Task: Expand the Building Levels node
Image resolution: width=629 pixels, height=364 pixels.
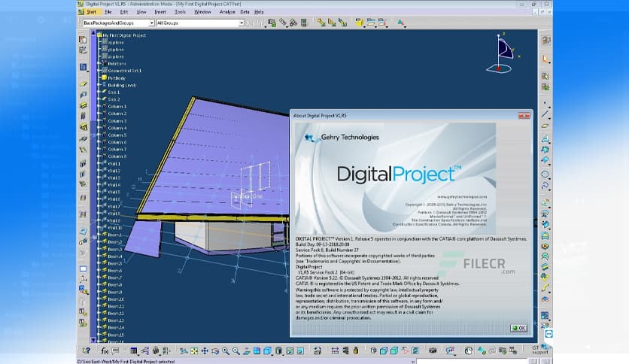Action: point(99,85)
